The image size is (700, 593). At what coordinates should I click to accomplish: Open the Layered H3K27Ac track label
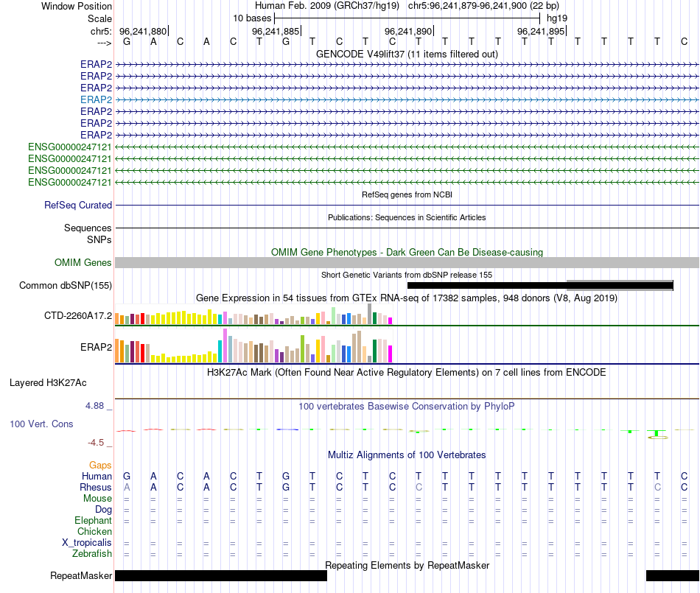tap(48, 383)
